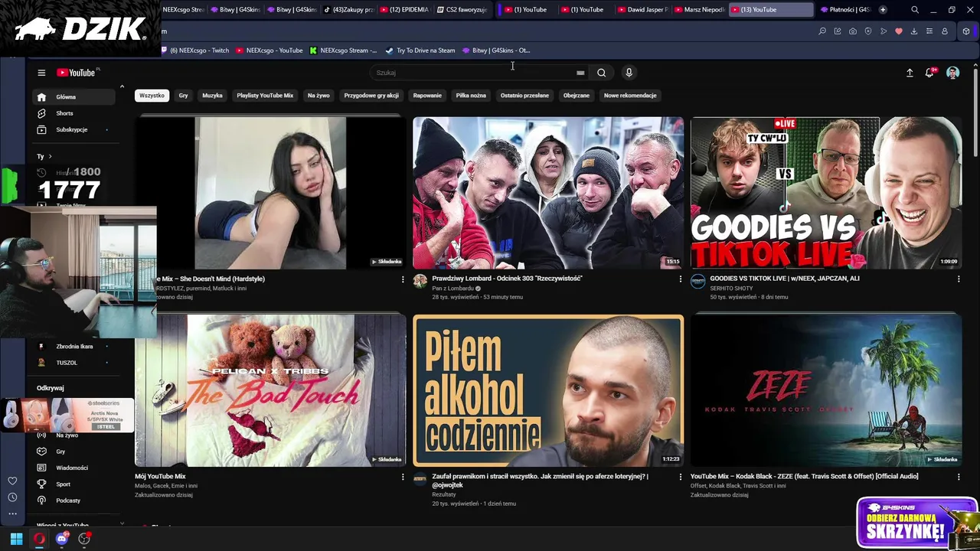The image size is (980, 551).
Task: Open Opera snapshot camera icon
Action: pos(853,31)
